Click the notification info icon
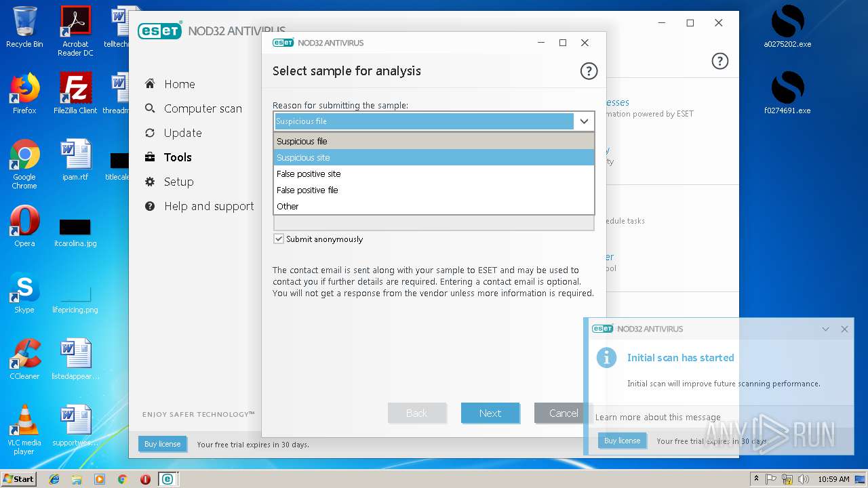Screen dimensions: 868x488 tap(606, 357)
